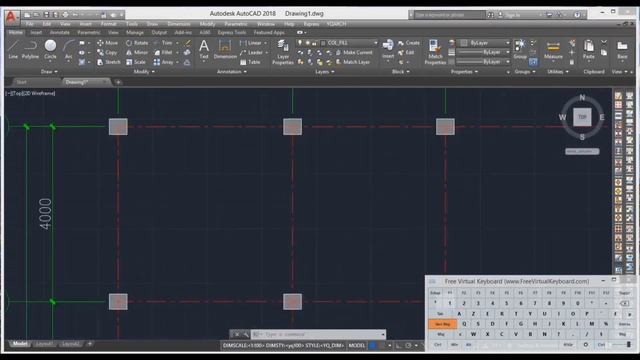This screenshot has height=360, width=640.
Task: Select the Line tool
Action: pos(13,49)
